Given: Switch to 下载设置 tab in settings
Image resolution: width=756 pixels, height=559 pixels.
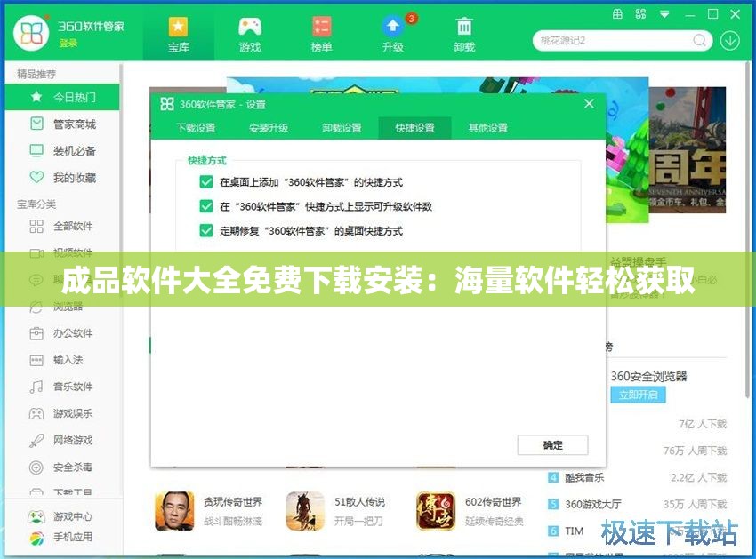Looking at the screenshot, I should (196, 128).
